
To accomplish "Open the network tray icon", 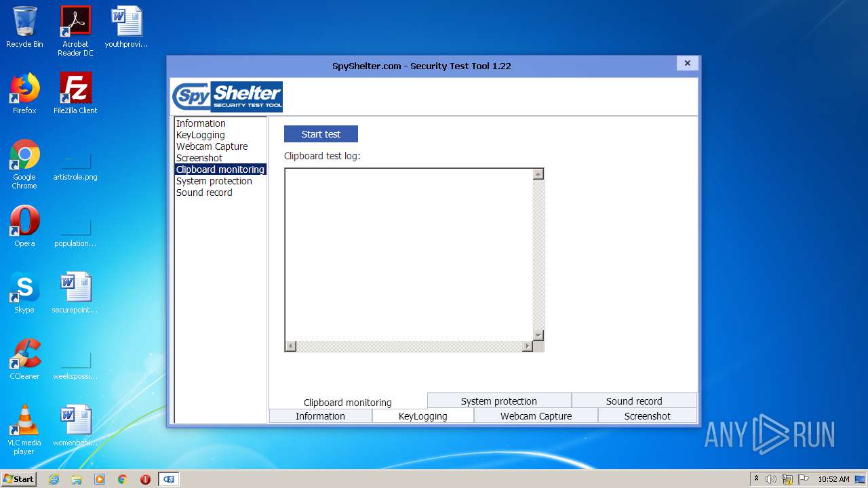I will (x=787, y=479).
